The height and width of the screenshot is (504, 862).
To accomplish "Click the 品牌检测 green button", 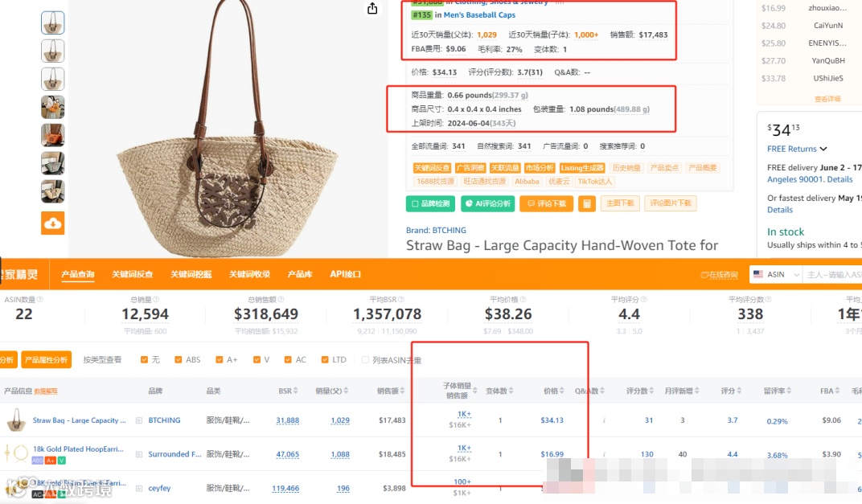I will (x=430, y=204).
